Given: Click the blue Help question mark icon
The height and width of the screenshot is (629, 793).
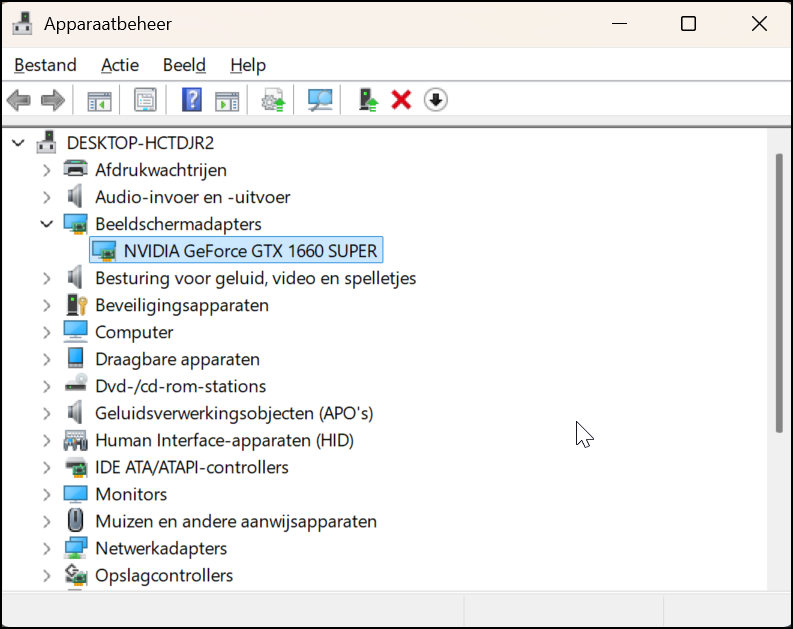Looking at the screenshot, I should [191, 100].
